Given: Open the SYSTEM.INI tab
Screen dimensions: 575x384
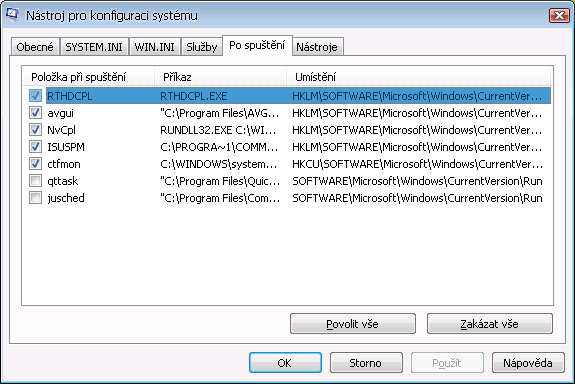Looking at the screenshot, I should click(94, 47).
